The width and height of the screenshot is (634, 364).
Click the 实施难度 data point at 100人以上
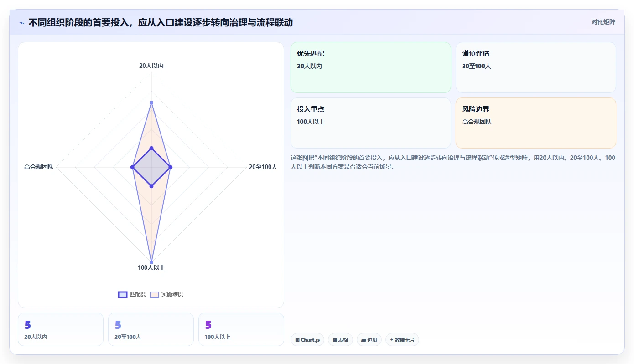tap(151, 262)
